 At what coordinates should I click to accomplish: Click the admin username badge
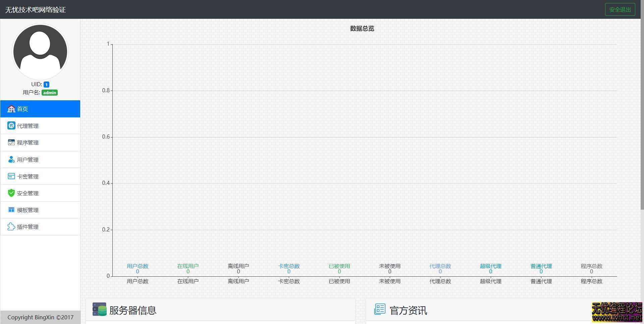coord(49,93)
